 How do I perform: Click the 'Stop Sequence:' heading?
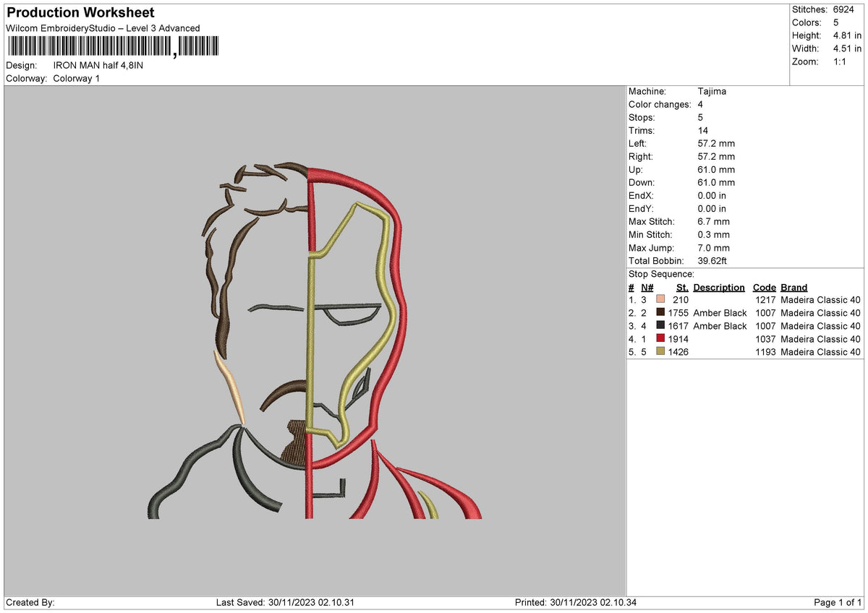(x=661, y=274)
